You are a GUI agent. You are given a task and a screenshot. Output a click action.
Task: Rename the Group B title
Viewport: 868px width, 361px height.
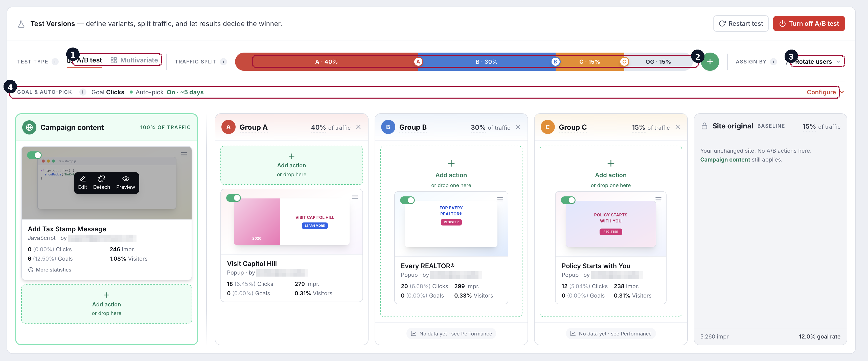pos(413,127)
